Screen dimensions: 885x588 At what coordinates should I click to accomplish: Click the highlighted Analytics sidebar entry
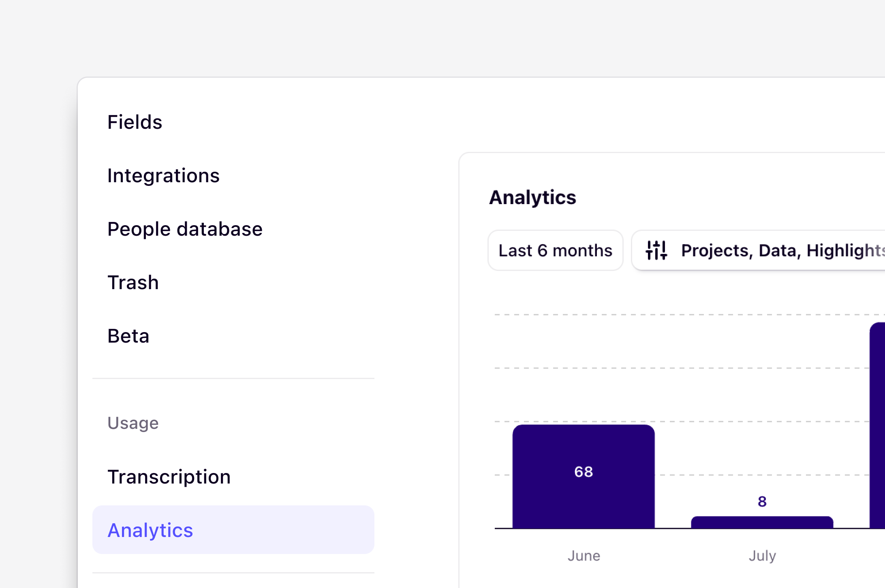pos(150,530)
